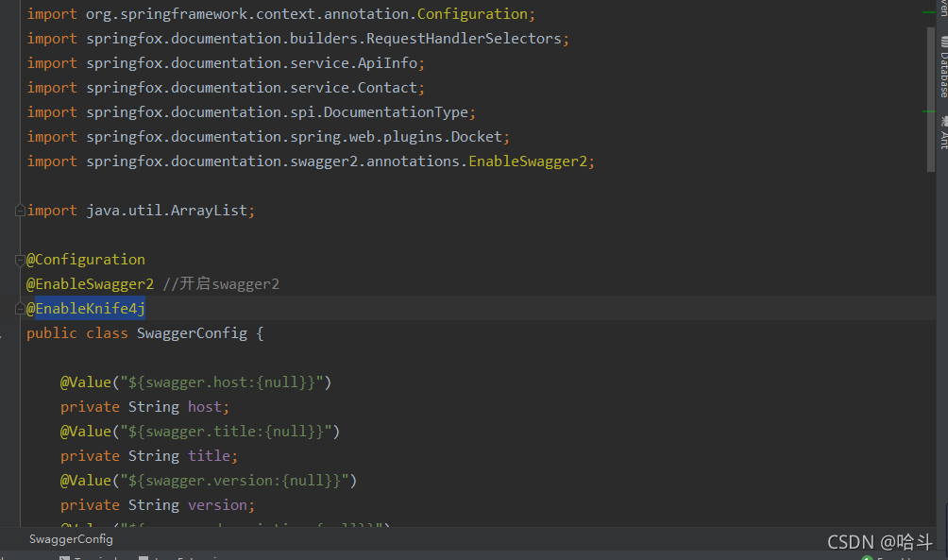Click the version field name
This screenshot has height=560, width=948.
(217, 505)
